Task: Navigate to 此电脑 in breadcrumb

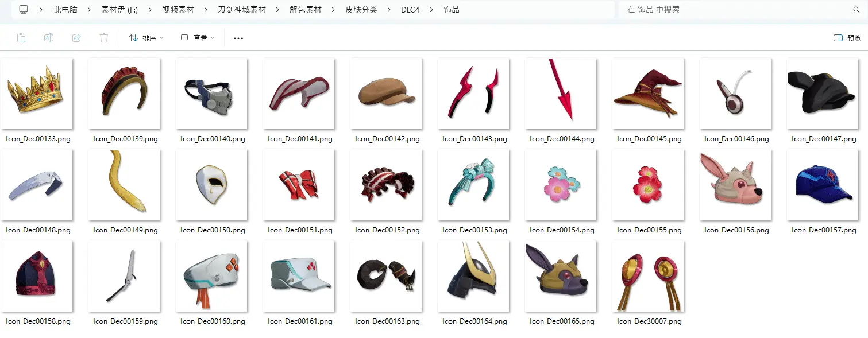Action: coord(65,10)
